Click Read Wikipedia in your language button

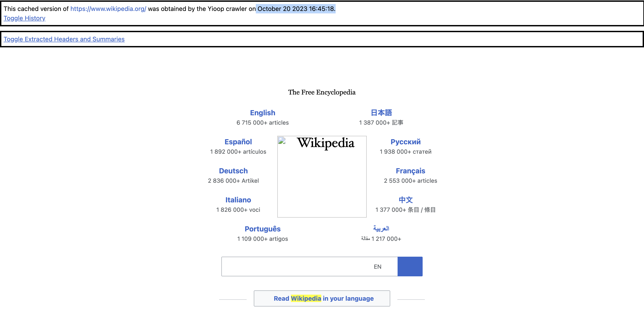coord(322,298)
